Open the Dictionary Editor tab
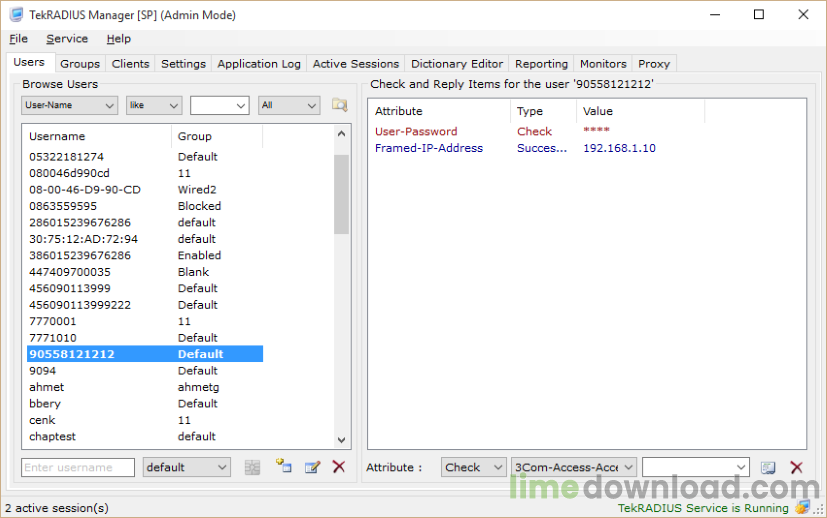Screen dimensions: 827x518 [457, 64]
